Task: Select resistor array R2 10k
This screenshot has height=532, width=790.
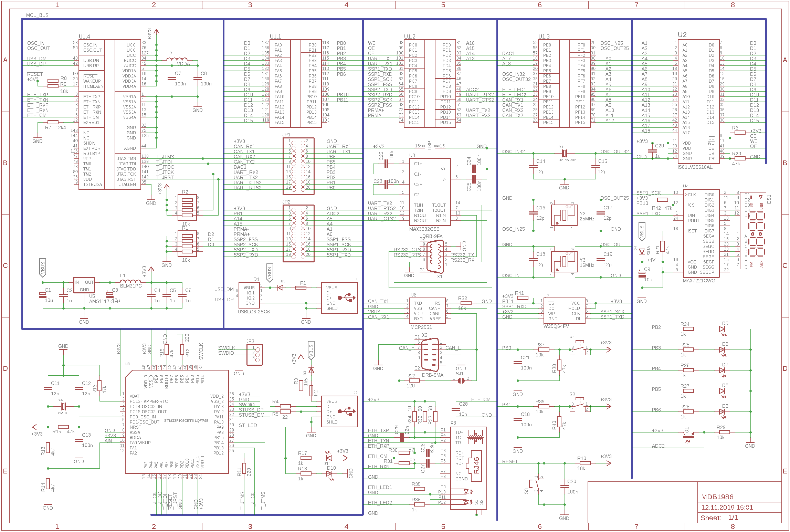Action: [x=187, y=208]
